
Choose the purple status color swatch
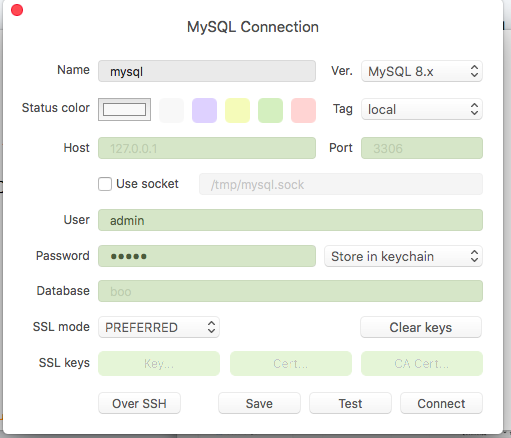pos(204,110)
